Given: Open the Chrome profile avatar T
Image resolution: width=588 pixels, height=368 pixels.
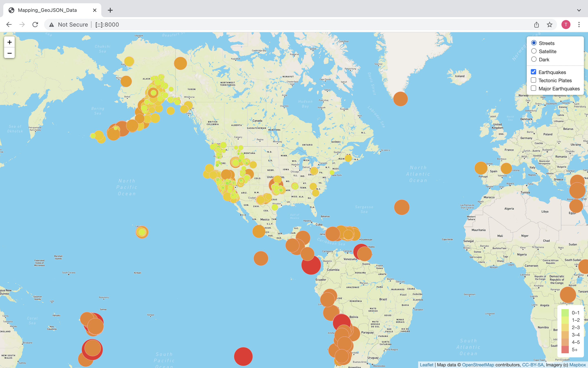Looking at the screenshot, I should click(566, 25).
